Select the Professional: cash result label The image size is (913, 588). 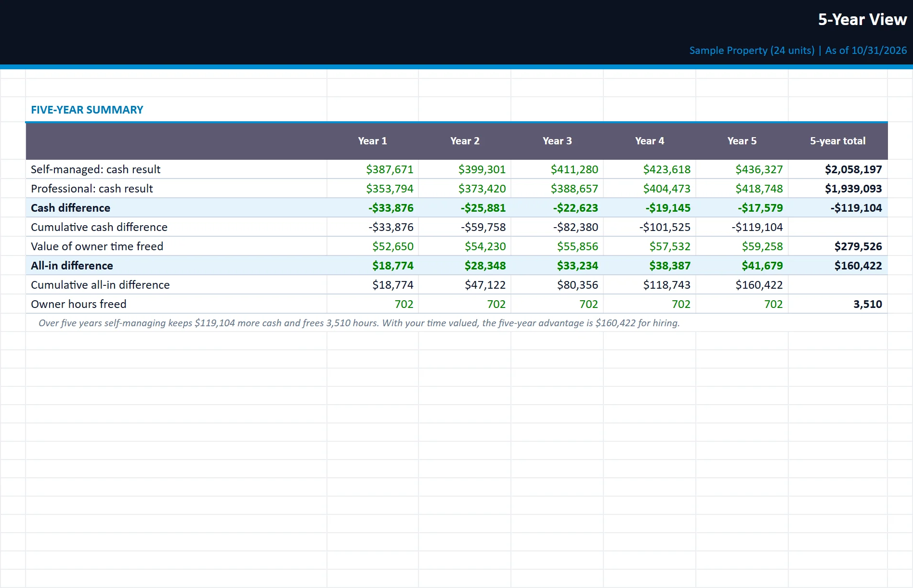click(x=92, y=189)
